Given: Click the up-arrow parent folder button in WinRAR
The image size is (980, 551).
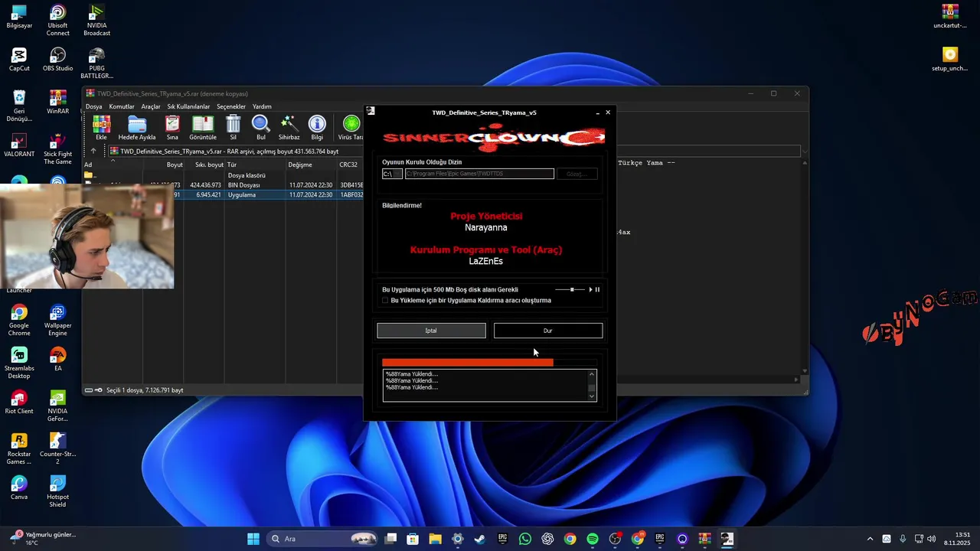Looking at the screenshot, I should (x=93, y=151).
